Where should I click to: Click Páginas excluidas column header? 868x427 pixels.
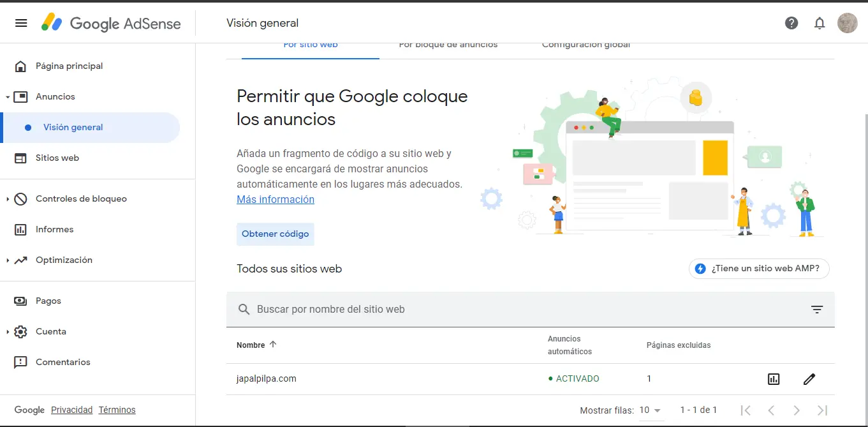[x=679, y=345]
